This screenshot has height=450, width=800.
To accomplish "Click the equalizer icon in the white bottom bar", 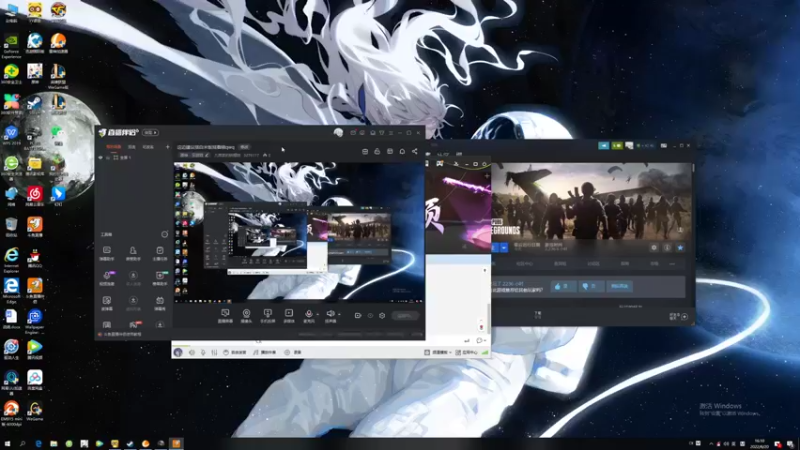I will click(x=214, y=352).
